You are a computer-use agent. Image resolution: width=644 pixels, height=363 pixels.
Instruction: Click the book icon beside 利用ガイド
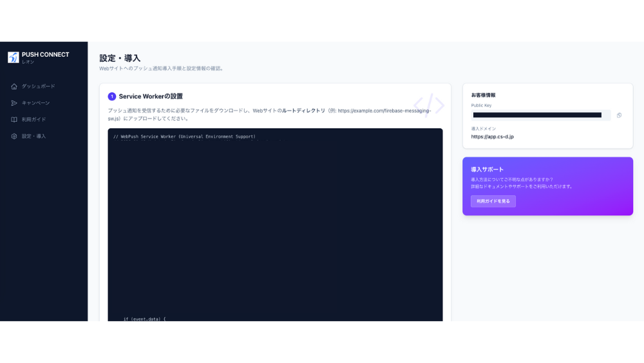[x=14, y=120]
